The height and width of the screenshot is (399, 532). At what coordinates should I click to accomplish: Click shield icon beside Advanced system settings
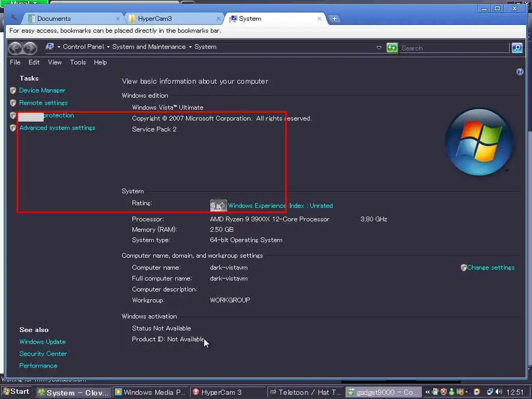tap(13, 128)
